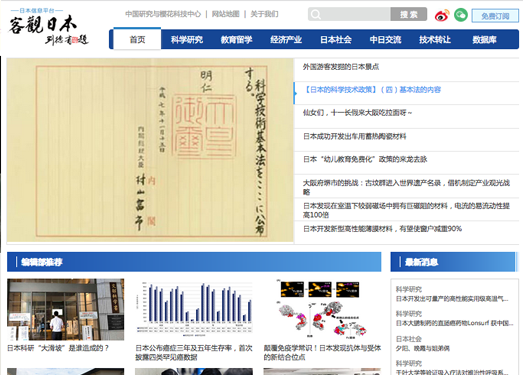Open the 关于我们 link
The image size is (523, 375).
(x=264, y=14)
